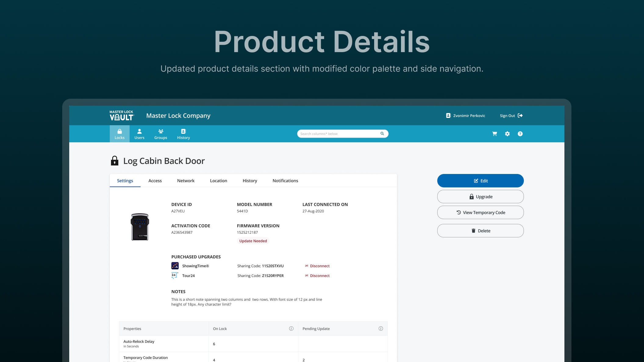Open the History tab in lock details
Viewport: 644px width, 362px height.
[250, 181]
